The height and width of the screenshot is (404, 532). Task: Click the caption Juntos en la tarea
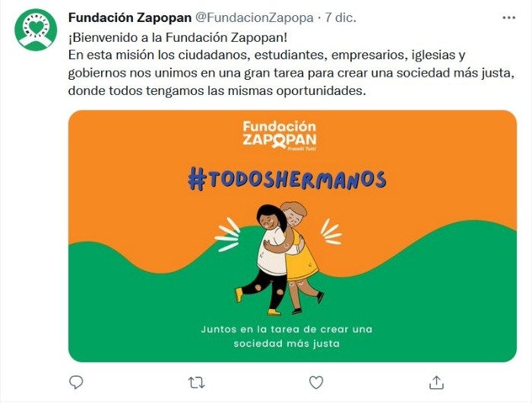(287, 336)
